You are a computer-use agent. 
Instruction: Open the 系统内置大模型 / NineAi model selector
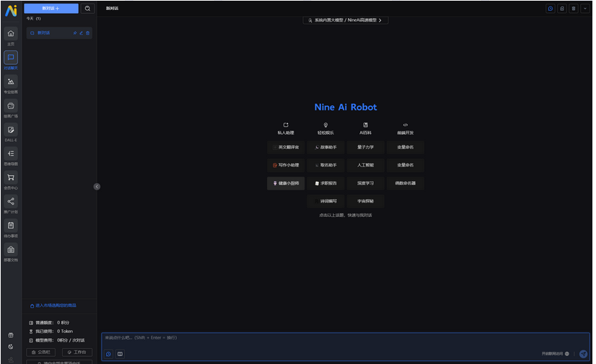pyautogui.click(x=346, y=20)
